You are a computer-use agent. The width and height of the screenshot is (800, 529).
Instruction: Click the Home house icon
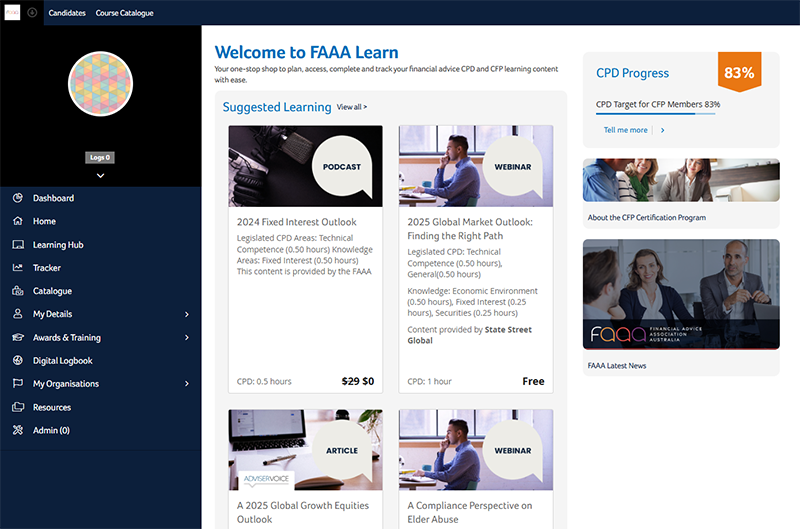(18, 221)
